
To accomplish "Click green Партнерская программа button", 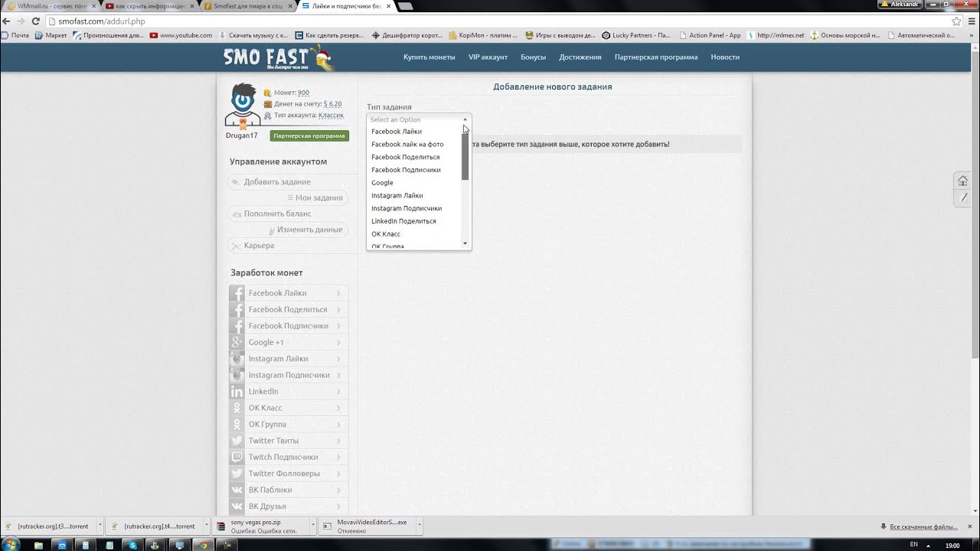I will [x=309, y=136].
